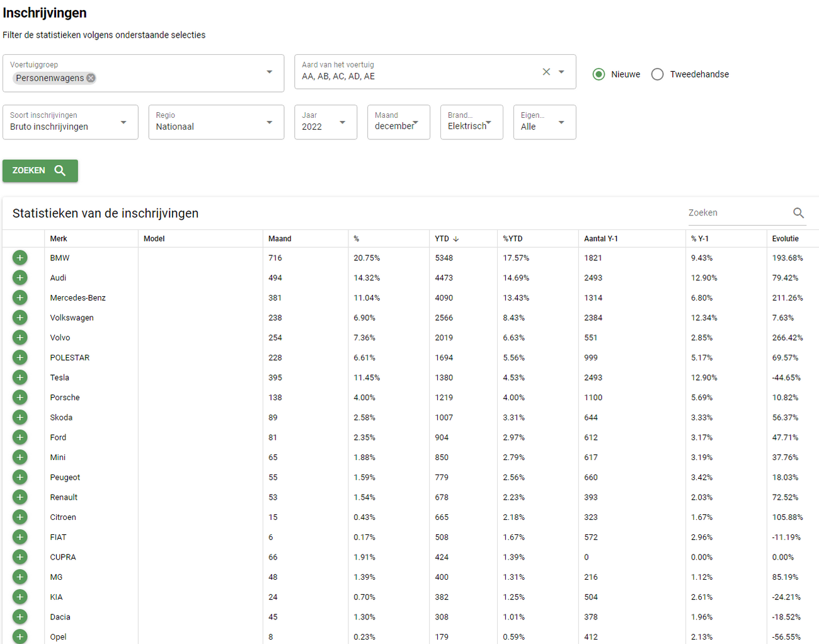
Task: Expand the FIAT row plus icon
Action: (20, 537)
